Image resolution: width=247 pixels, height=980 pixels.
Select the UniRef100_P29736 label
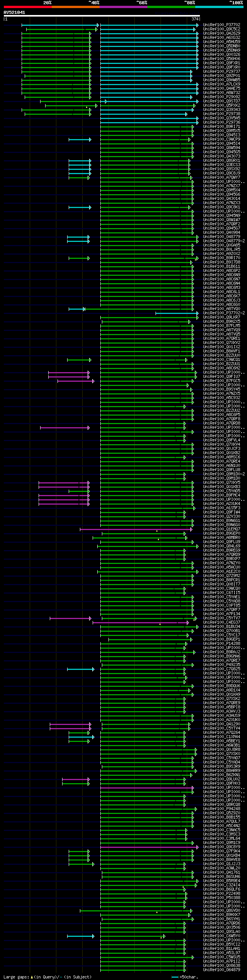coord(222,122)
